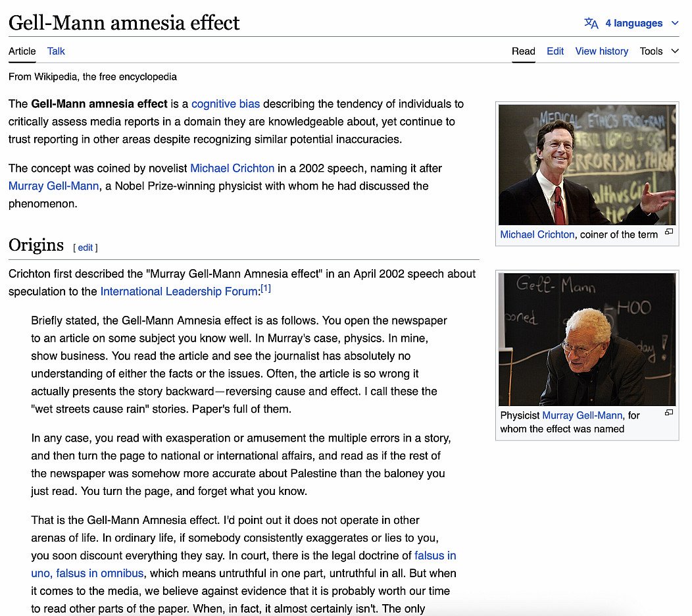Select the Read tab
Viewport: 692px width, 616px height.
[524, 51]
